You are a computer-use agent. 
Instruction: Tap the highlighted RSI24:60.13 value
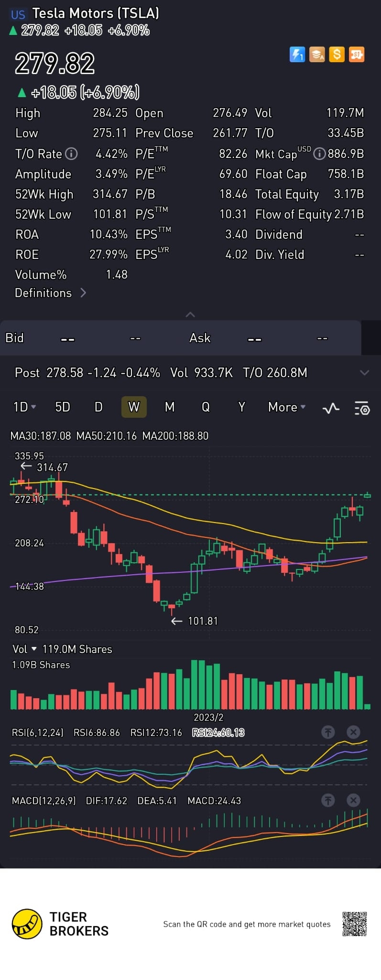pyautogui.click(x=218, y=733)
